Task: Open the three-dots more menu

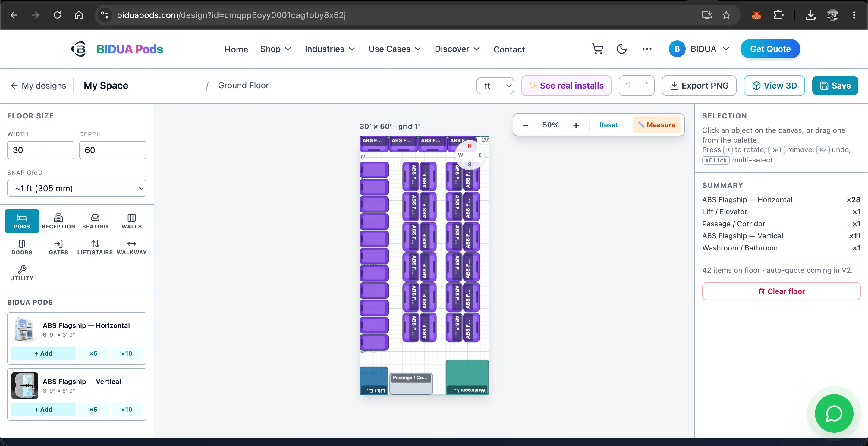Action: coord(646,49)
